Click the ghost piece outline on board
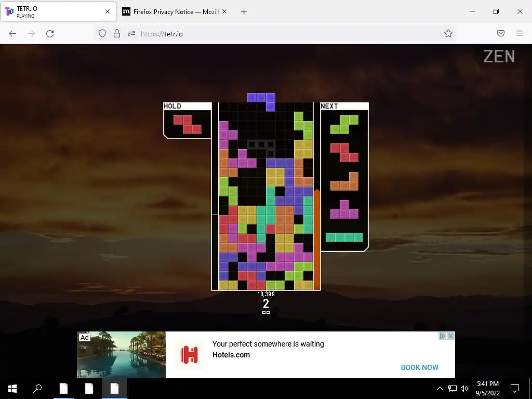The image size is (532, 399). coord(261,149)
